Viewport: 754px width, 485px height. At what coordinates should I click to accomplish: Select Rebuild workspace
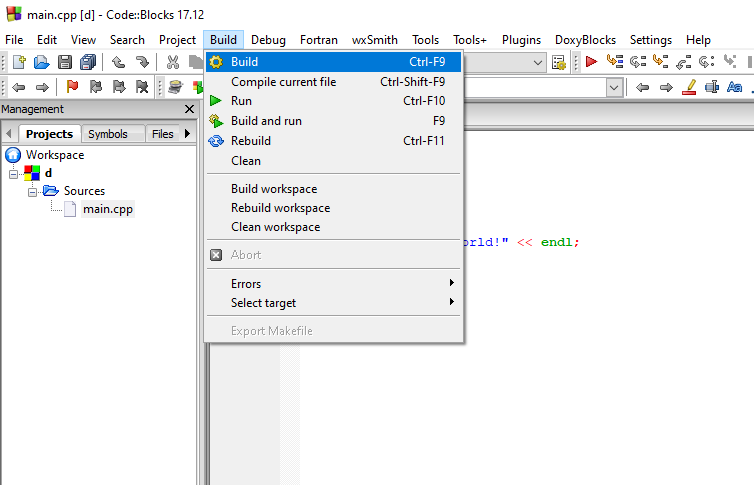[x=333, y=208]
